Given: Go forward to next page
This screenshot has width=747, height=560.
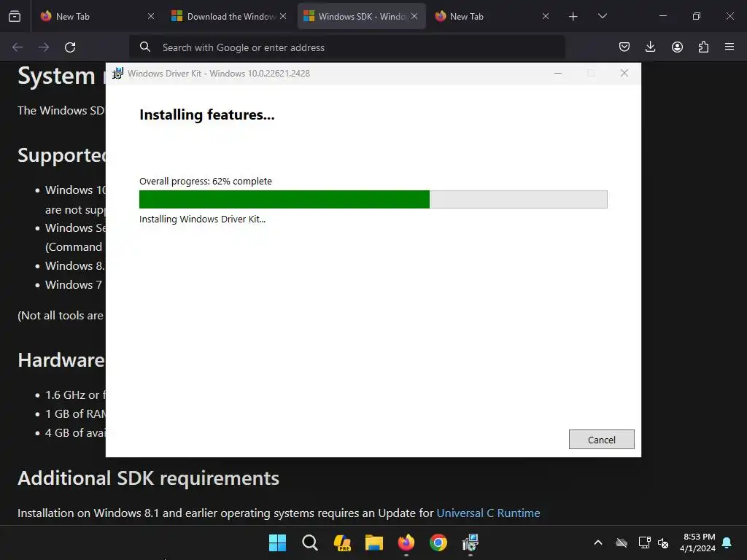Looking at the screenshot, I should coord(44,47).
